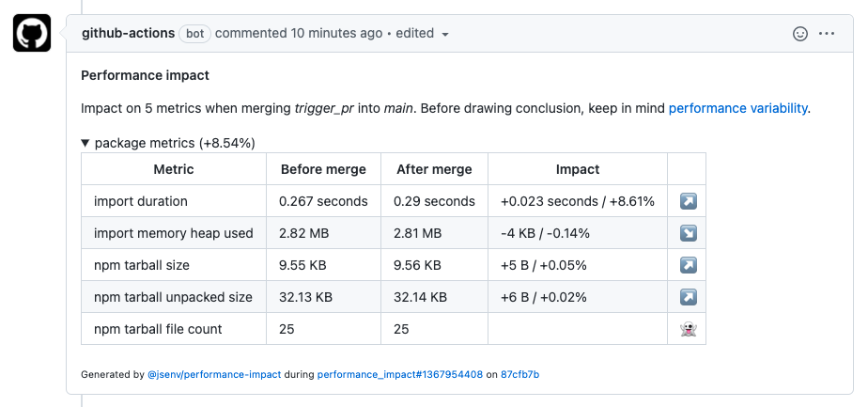Click the +8.61% import duration impact cell
This screenshot has height=407, width=868.
[578, 201]
